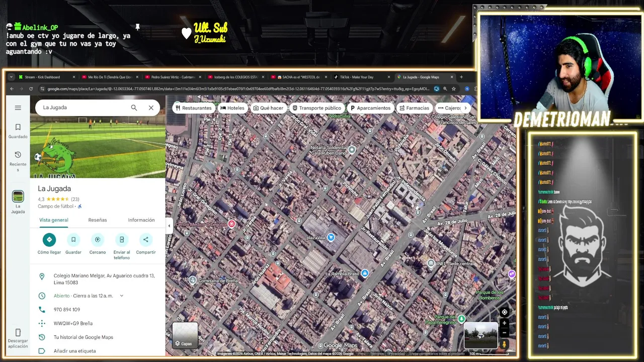Click the Cercano nearby button
Screen dimensions: 644x362
pyautogui.click(x=98, y=240)
